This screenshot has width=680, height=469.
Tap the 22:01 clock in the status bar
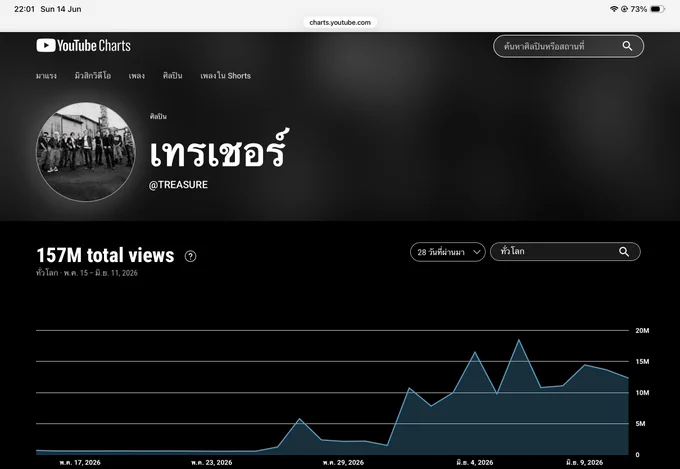[x=24, y=9]
